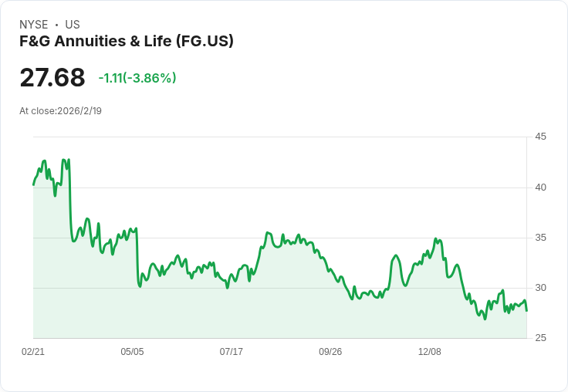Click the 45 label on the price axis
Screen dimensions: 568x392
pos(540,137)
